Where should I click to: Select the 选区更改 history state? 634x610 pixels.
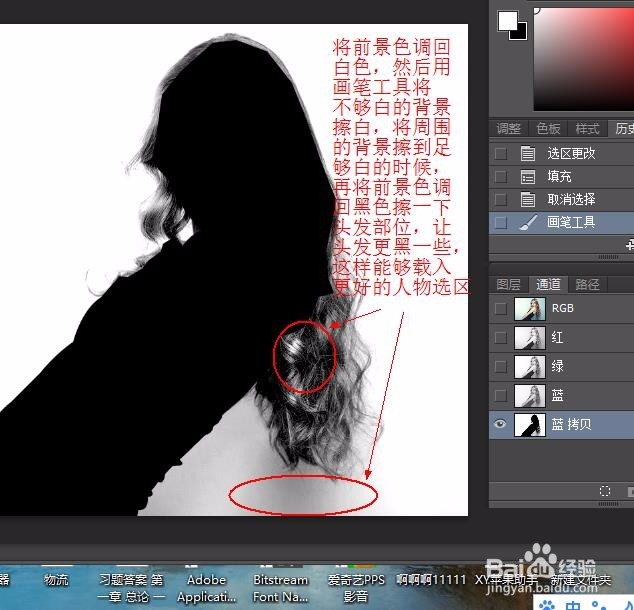click(571, 153)
